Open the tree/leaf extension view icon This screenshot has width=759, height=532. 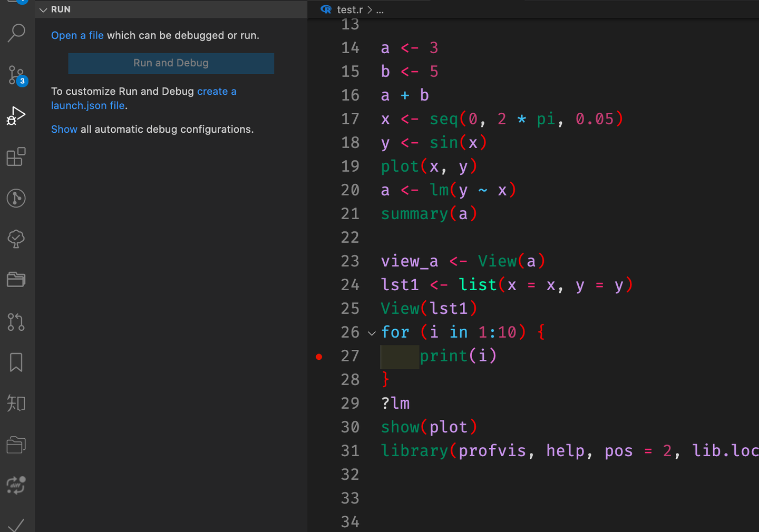16,239
